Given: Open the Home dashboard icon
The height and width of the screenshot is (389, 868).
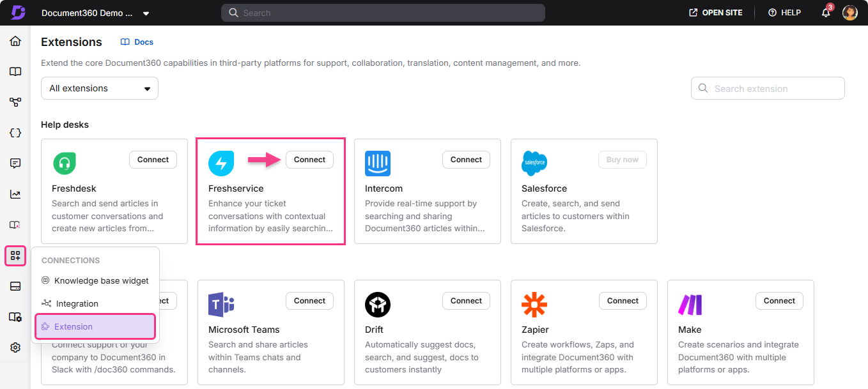Looking at the screenshot, I should 15,40.
